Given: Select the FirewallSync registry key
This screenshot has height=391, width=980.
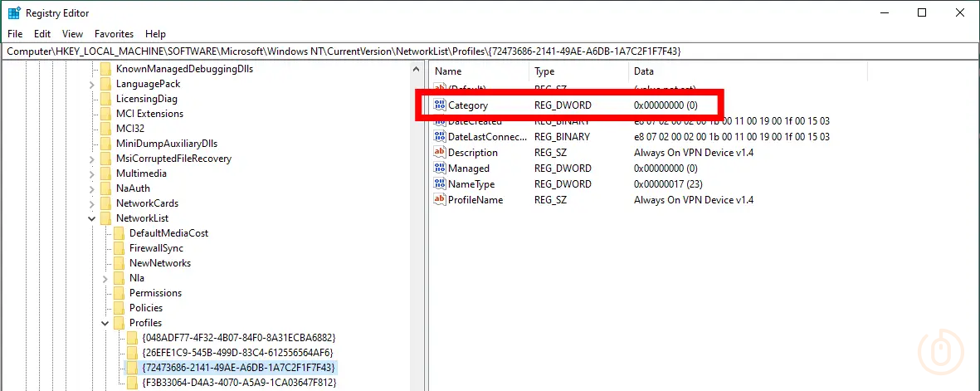Looking at the screenshot, I should click(x=156, y=248).
